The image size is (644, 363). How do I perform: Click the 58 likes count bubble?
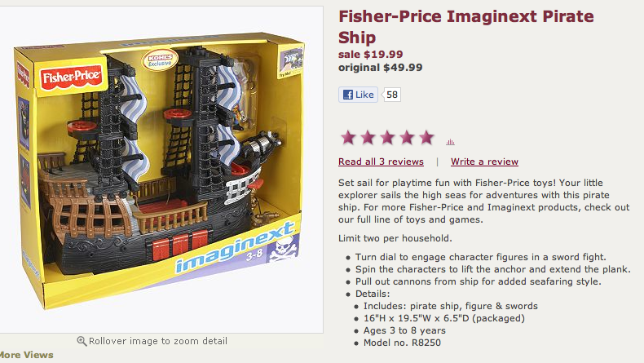click(391, 95)
